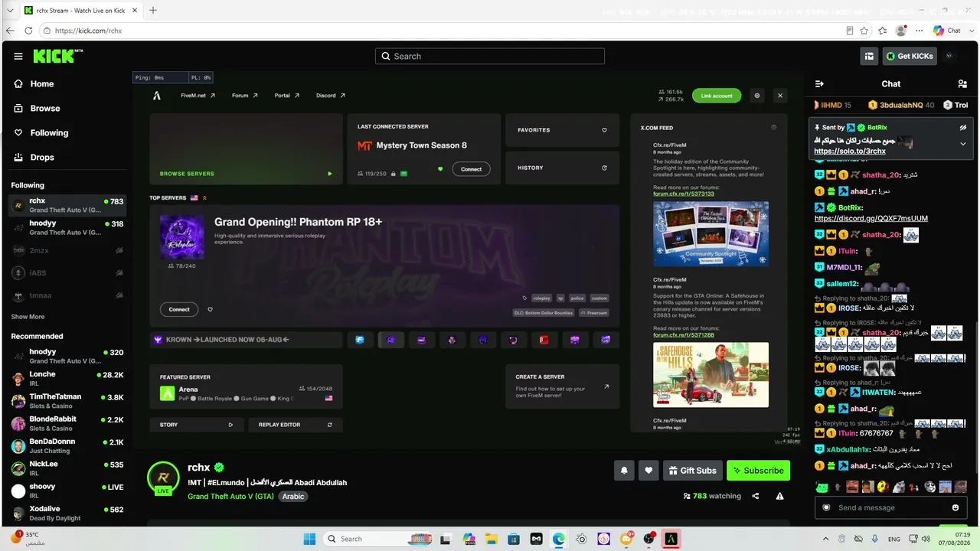980x551 pixels.
Task: Click the green Link account button
Action: click(717, 96)
